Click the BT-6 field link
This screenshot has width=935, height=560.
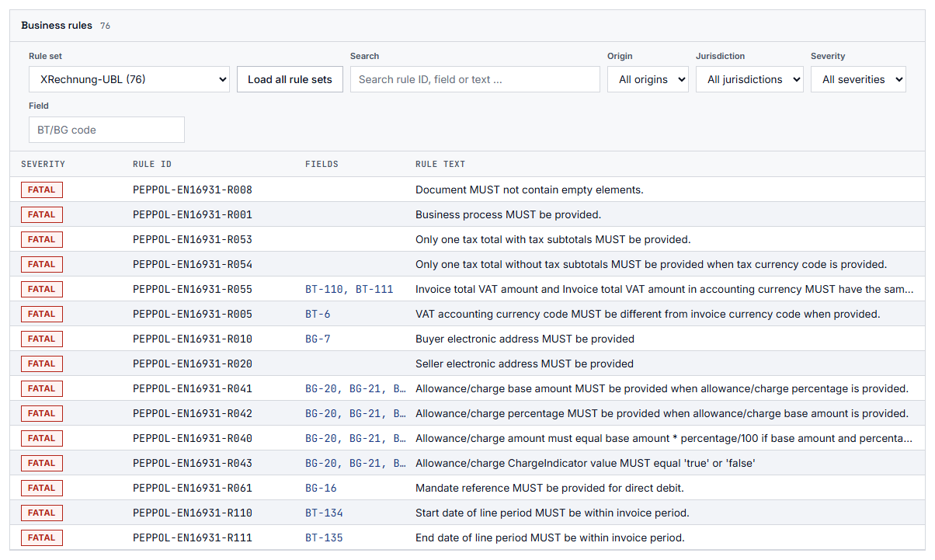click(318, 314)
